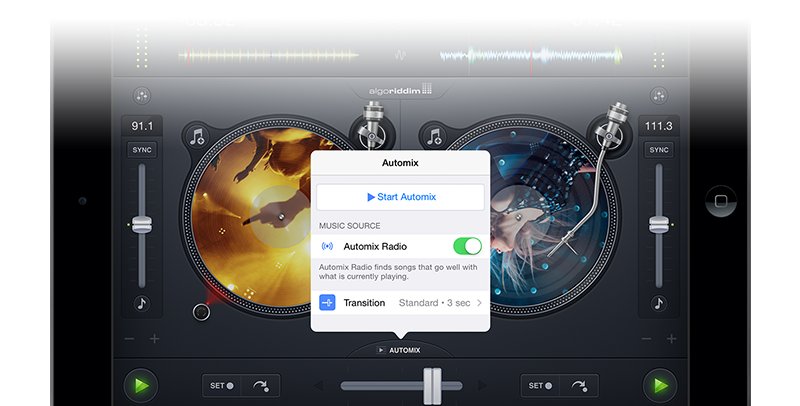The width and height of the screenshot is (800, 406).
Task: Click the left deck music note key icon
Action: [x=142, y=304]
